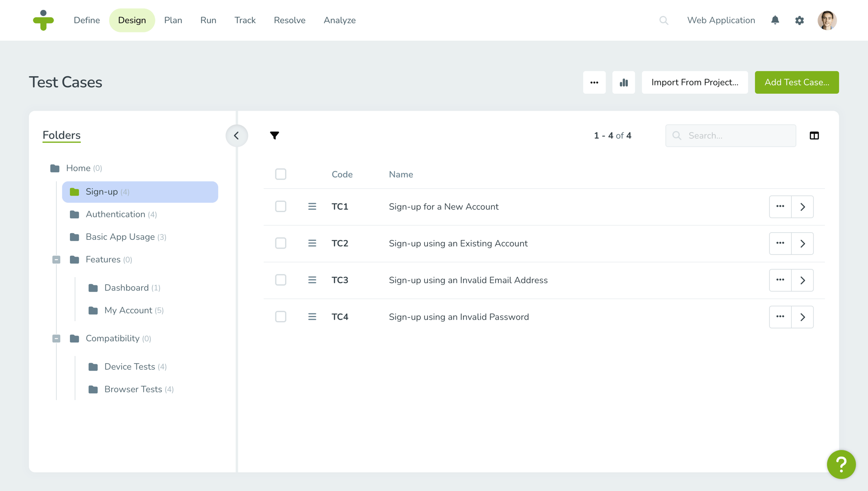Click the notifications bell icon

(x=775, y=20)
